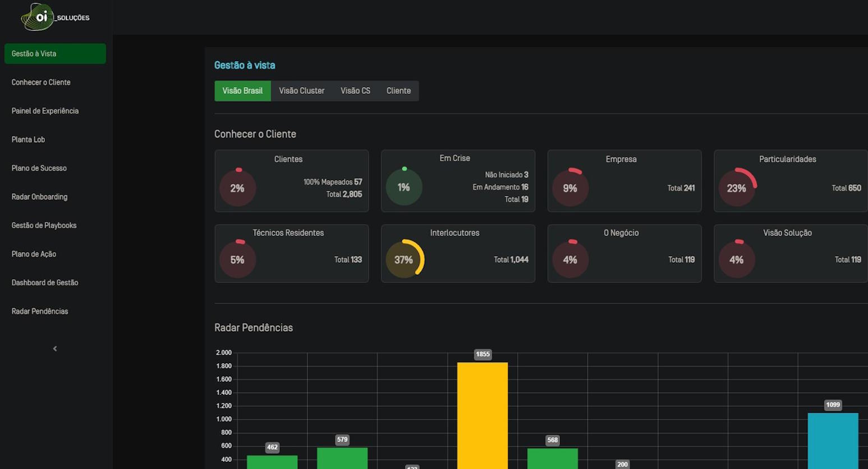Click the yellow 1855 chart bar
The height and width of the screenshot is (469, 868).
tap(483, 416)
